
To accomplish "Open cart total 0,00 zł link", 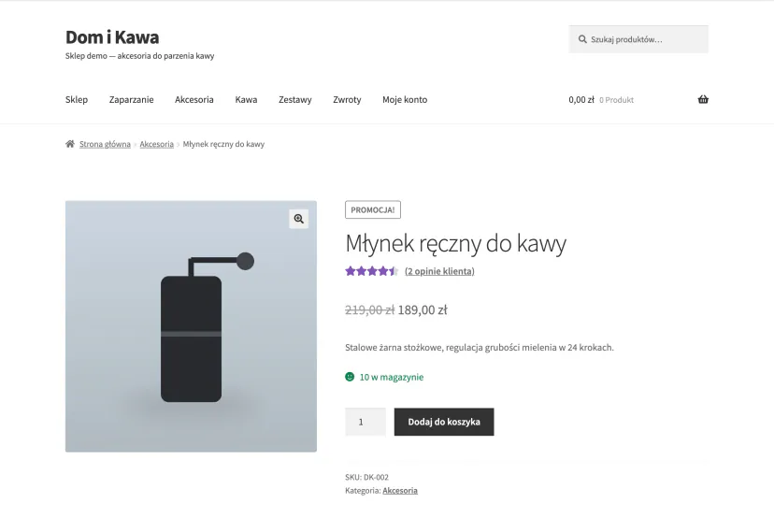I will pos(581,100).
